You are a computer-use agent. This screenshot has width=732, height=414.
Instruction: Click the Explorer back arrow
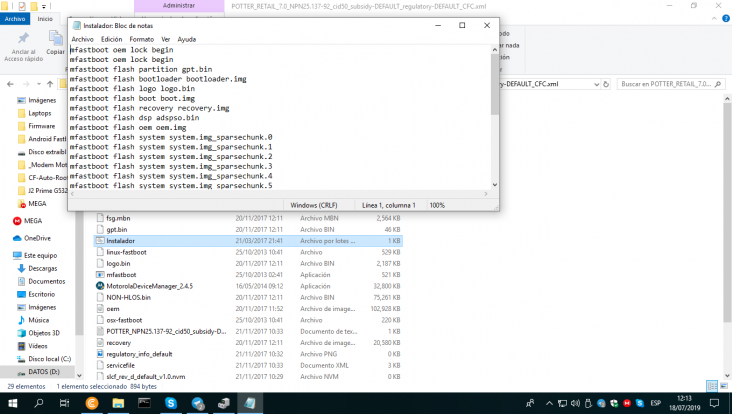coord(10,84)
